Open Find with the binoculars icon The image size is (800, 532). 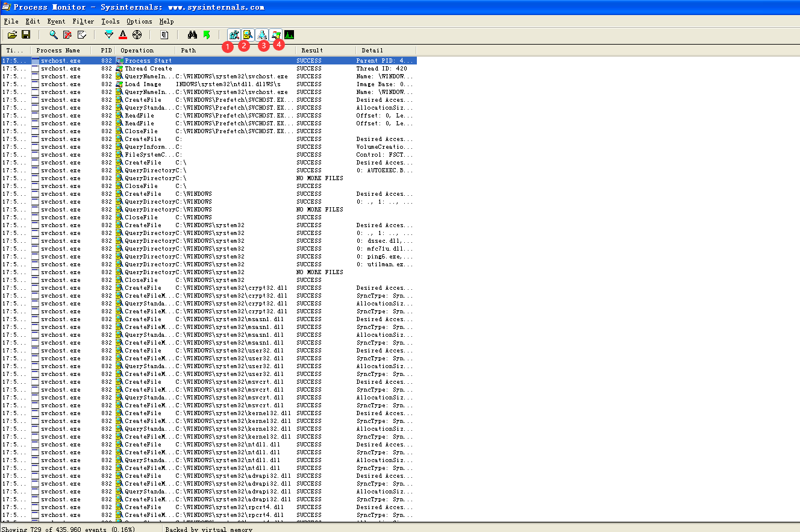click(193, 35)
